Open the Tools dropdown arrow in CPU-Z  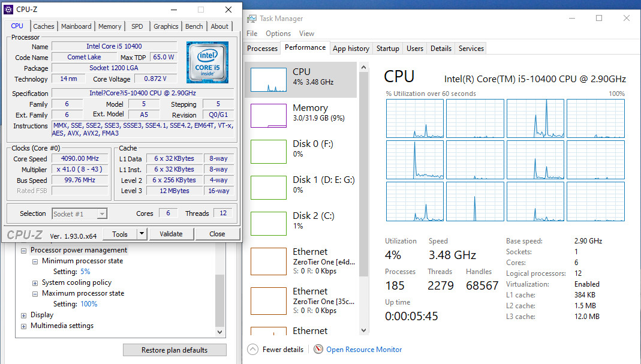142,234
